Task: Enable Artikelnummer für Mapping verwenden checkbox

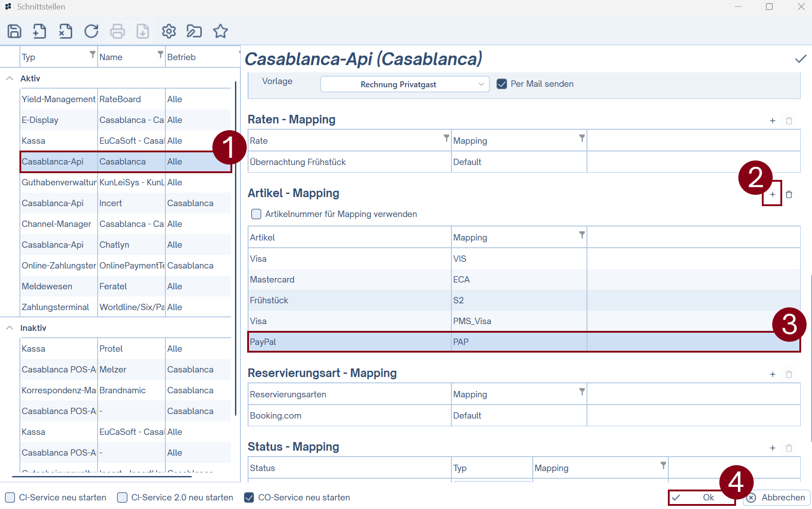Action: tap(256, 214)
